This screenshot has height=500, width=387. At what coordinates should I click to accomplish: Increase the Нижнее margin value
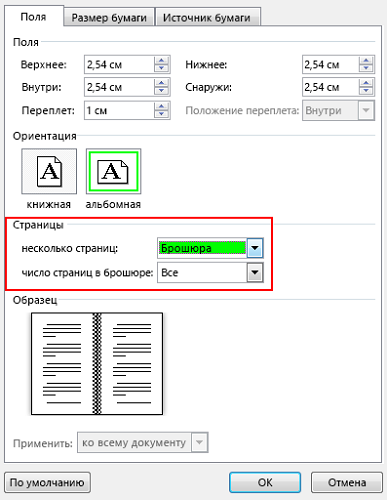point(366,61)
